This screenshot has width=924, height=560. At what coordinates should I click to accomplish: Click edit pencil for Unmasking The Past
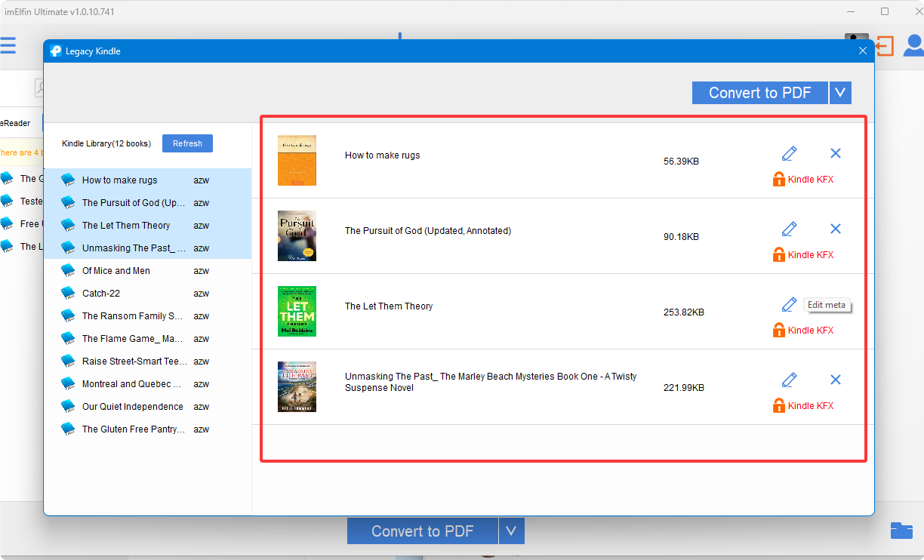(789, 380)
